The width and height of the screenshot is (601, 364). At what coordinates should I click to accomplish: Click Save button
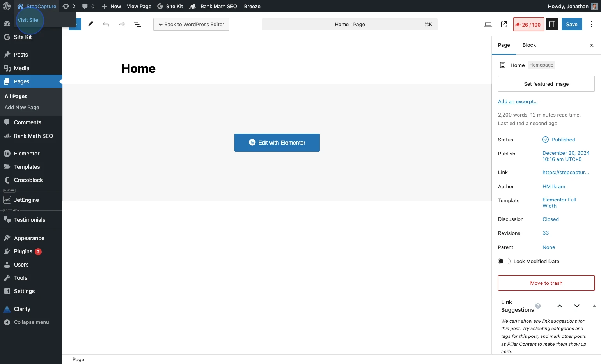[572, 24]
